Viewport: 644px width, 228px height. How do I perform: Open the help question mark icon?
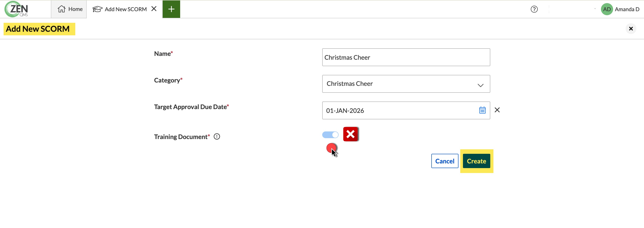point(534,9)
